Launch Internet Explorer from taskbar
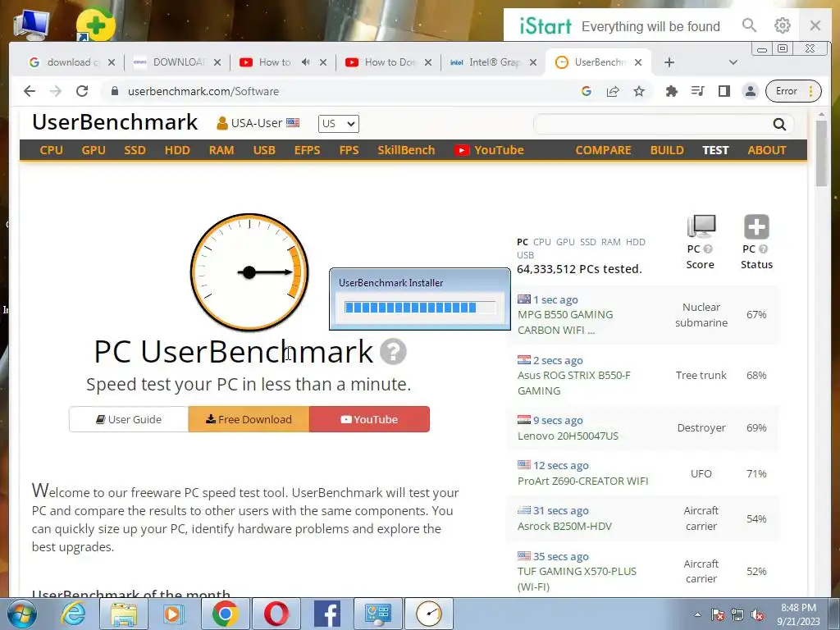 [73, 614]
